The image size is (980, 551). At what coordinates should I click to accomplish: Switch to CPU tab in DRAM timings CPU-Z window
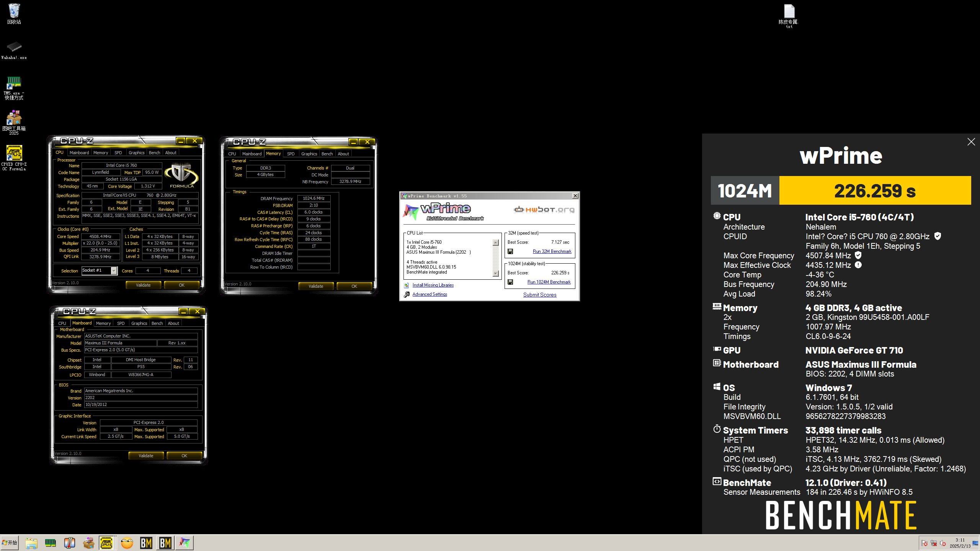click(232, 154)
